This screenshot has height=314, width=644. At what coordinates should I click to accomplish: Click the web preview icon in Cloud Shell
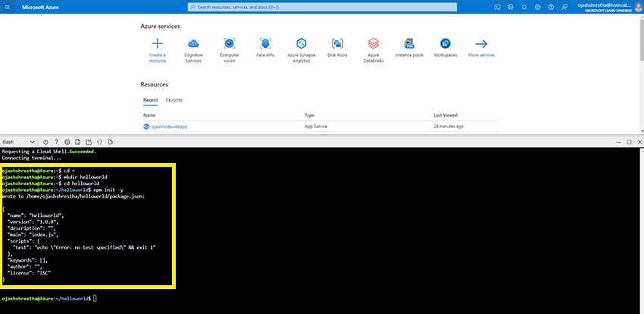point(110,142)
